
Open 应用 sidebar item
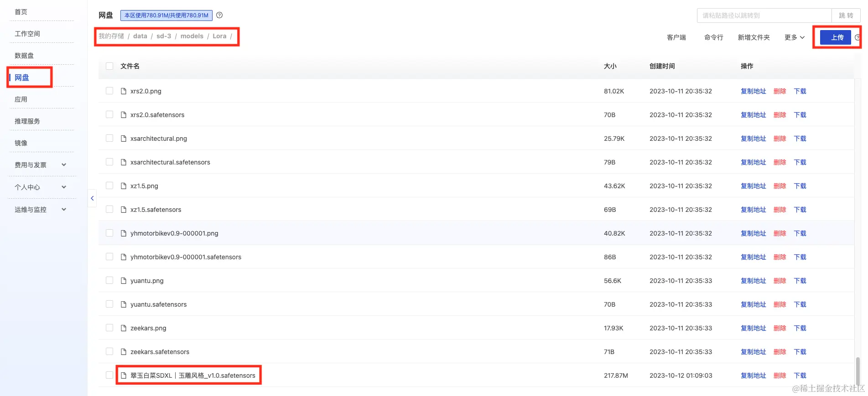point(21,99)
